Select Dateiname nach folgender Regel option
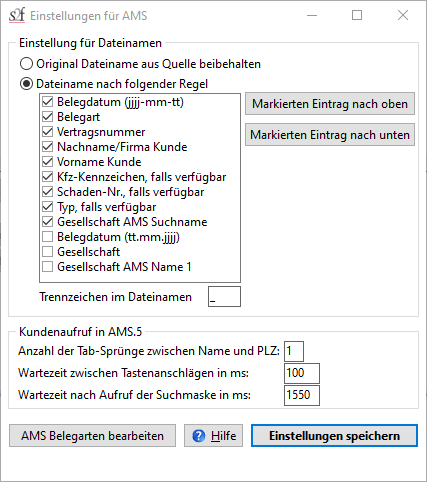 26,84
